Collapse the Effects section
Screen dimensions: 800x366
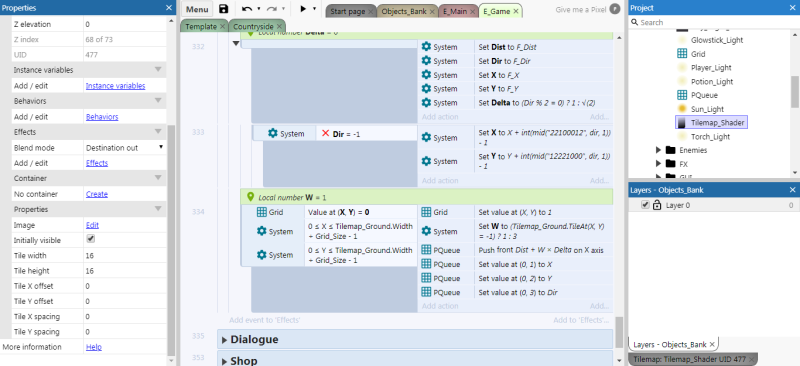(158, 132)
